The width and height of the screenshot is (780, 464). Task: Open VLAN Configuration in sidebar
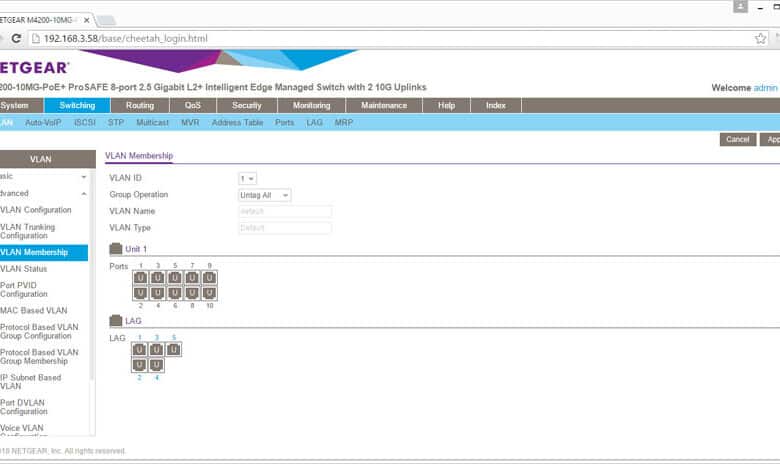tap(36, 210)
